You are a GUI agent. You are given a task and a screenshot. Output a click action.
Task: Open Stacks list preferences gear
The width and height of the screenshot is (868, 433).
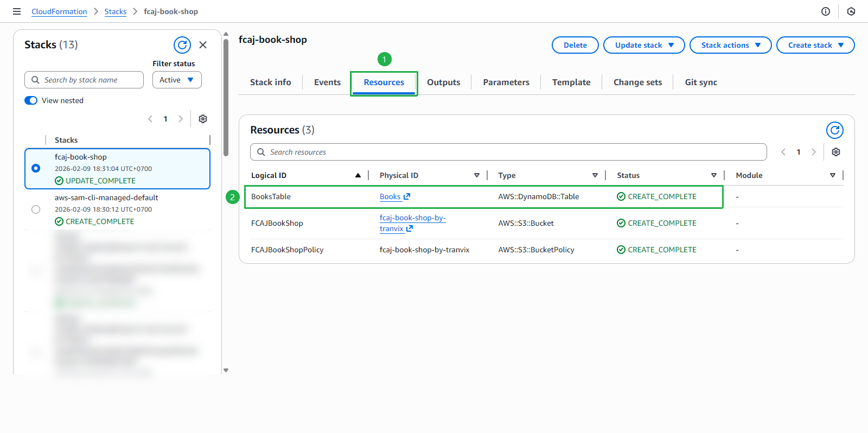pos(203,119)
